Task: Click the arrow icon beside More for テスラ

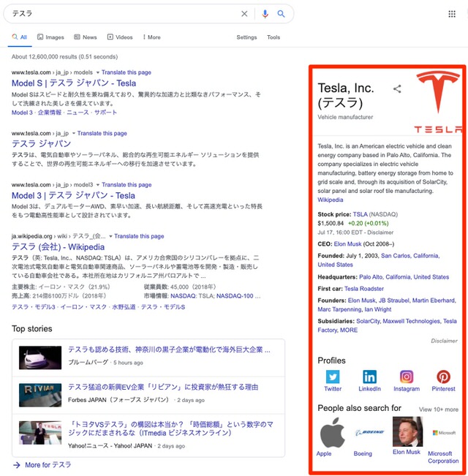Action: click(17, 465)
